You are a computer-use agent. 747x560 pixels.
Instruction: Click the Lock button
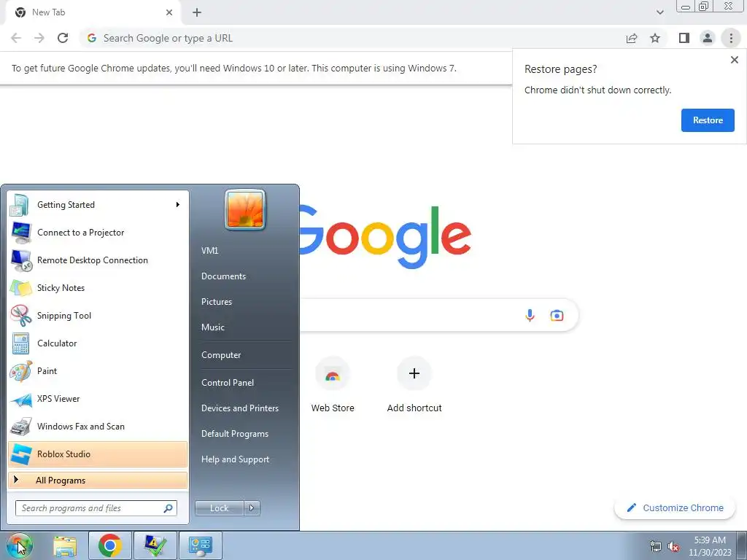[219, 508]
